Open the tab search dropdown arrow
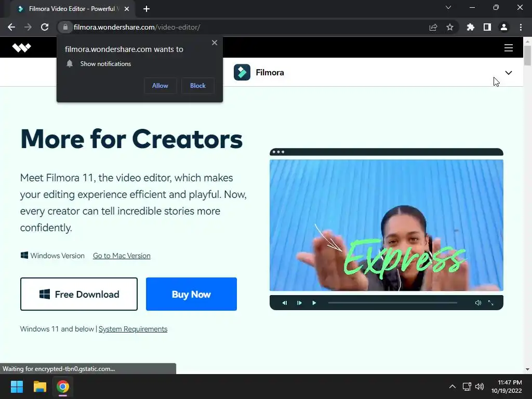This screenshot has width=532, height=399. click(448, 7)
